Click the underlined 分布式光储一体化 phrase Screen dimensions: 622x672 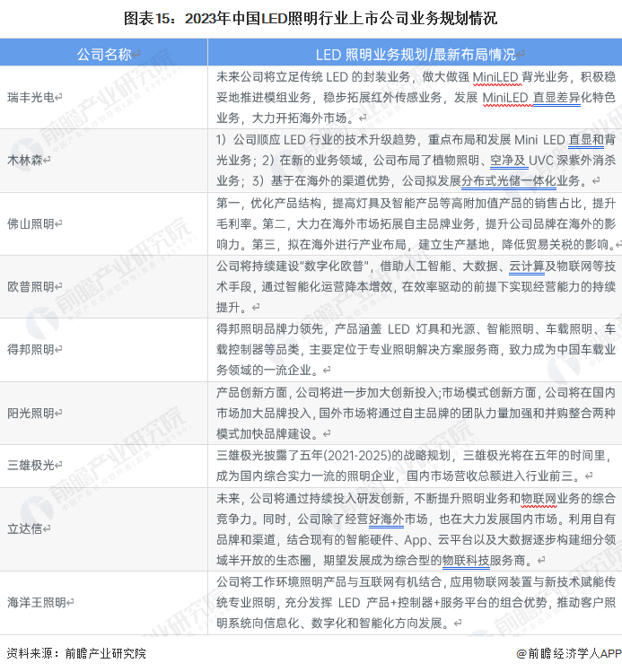509,181
